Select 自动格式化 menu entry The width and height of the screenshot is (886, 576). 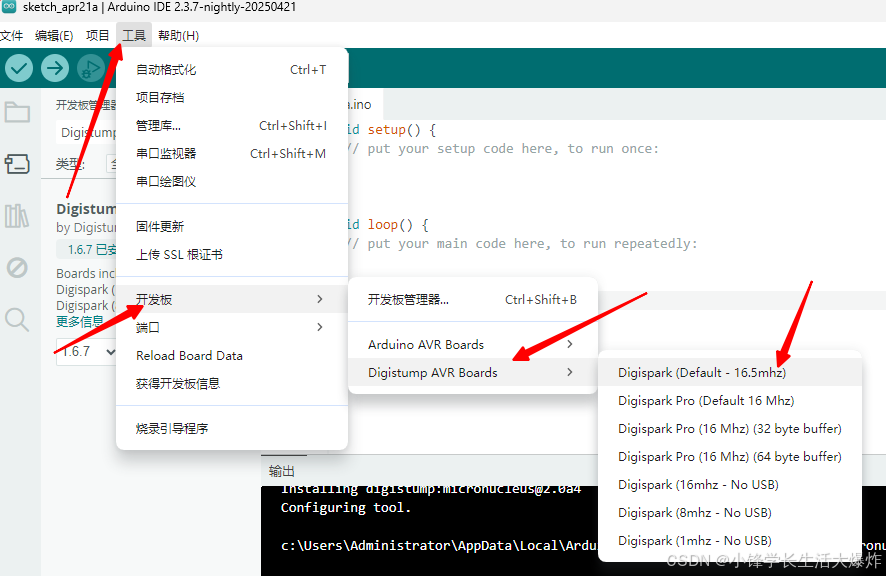(232, 70)
